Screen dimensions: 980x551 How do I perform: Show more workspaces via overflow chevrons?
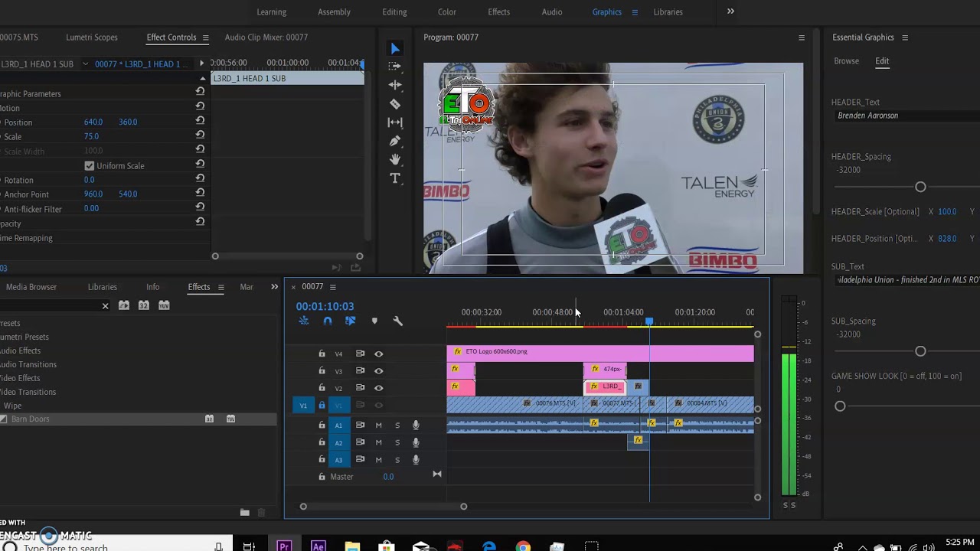point(730,11)
